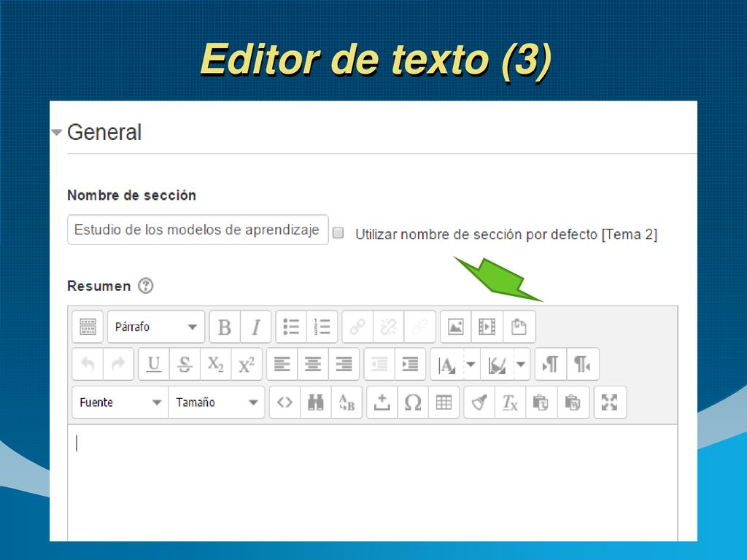Click the undo arrow
Screen dimensions: 747x560
(x=88, y=365)
